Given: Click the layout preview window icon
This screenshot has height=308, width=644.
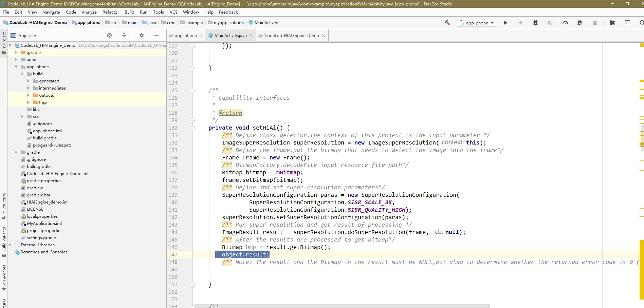Looking at the screenshot, I should click(627, 23).
